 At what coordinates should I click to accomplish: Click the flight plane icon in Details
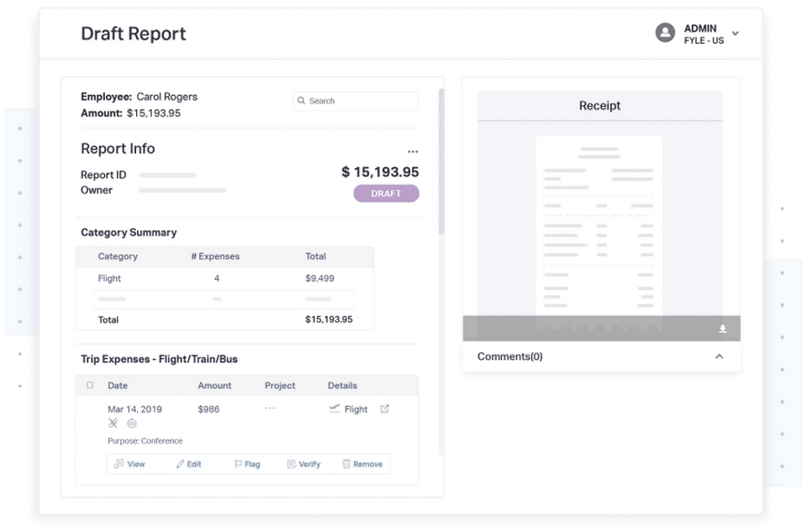point(335,409)
